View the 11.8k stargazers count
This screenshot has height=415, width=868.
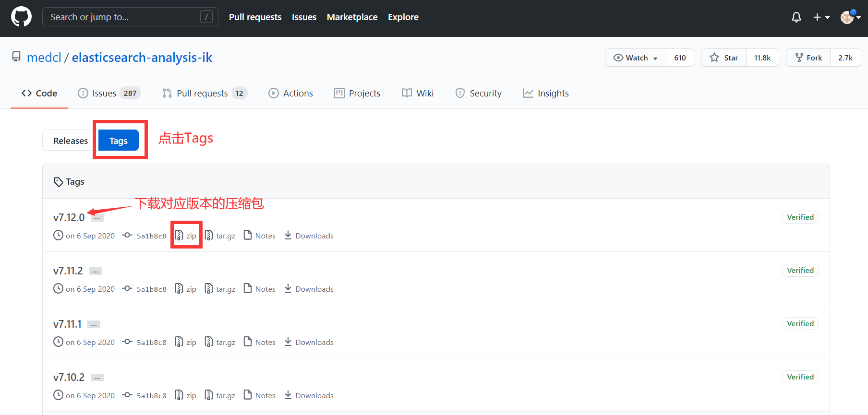(762, 58)
